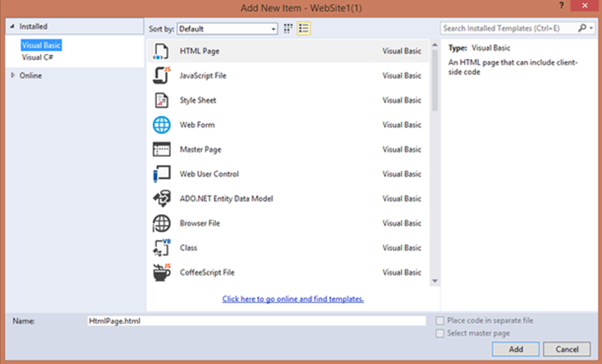Click the "JavaScript File" template name
Screen dimensions: 602x364
[x=203, y=76]
